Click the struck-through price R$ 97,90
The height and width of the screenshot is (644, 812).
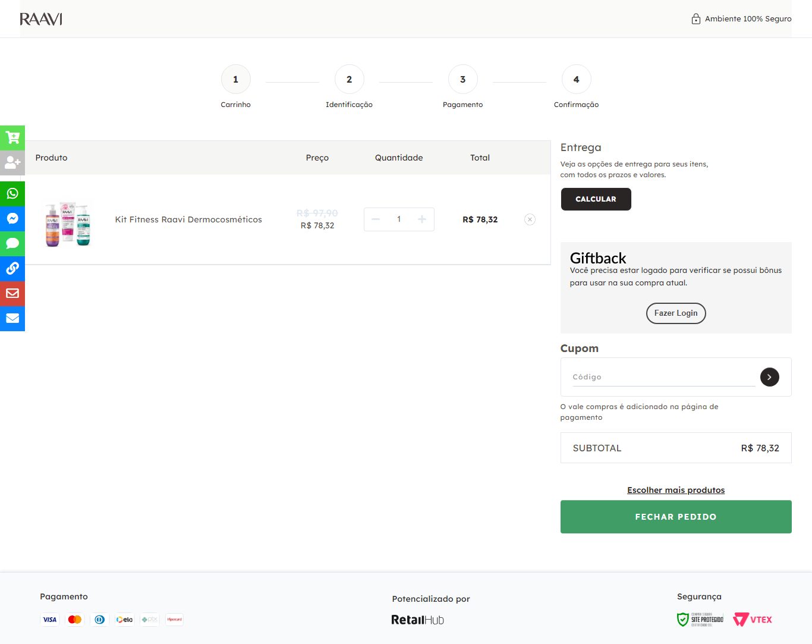(317, 213)
